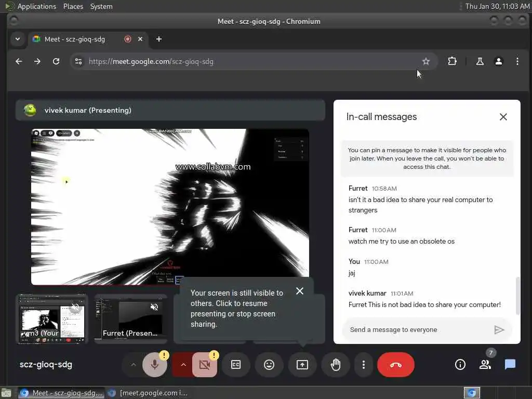532x399 pixels.
Task: Click the workspace switcher in bottom panel
Action: (472, 393)
